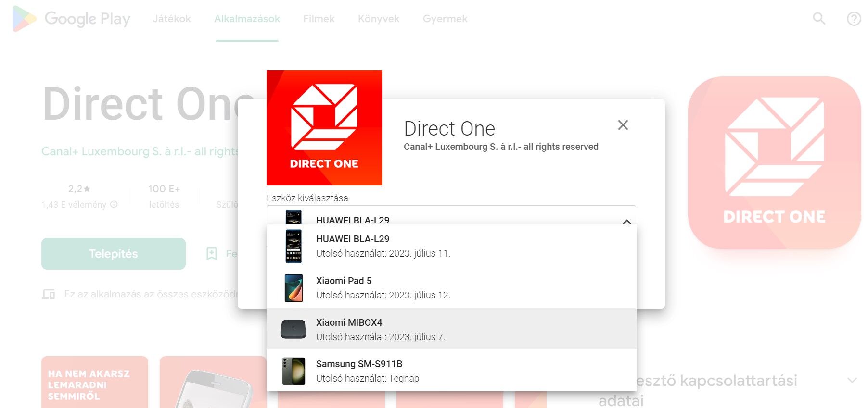
Task: Open the help question mark icon
Action: click(x=854, y=19)
